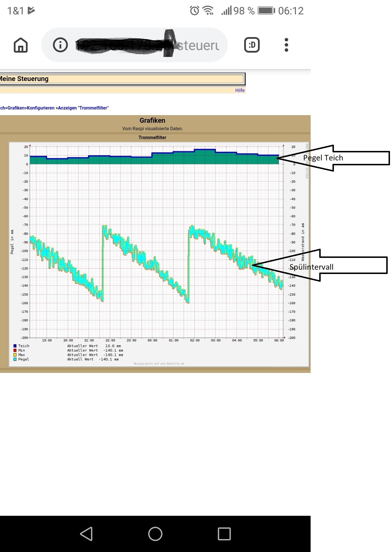Open the tab switcher icon
Screen dimensions: 392x552
[x=252, y=45]
